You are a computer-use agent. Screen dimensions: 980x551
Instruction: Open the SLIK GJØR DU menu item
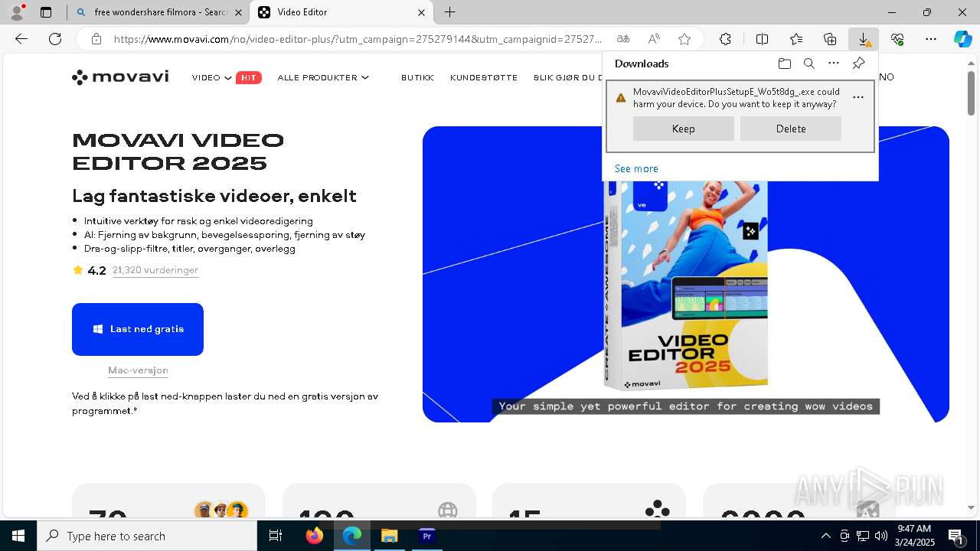(568, 77)
